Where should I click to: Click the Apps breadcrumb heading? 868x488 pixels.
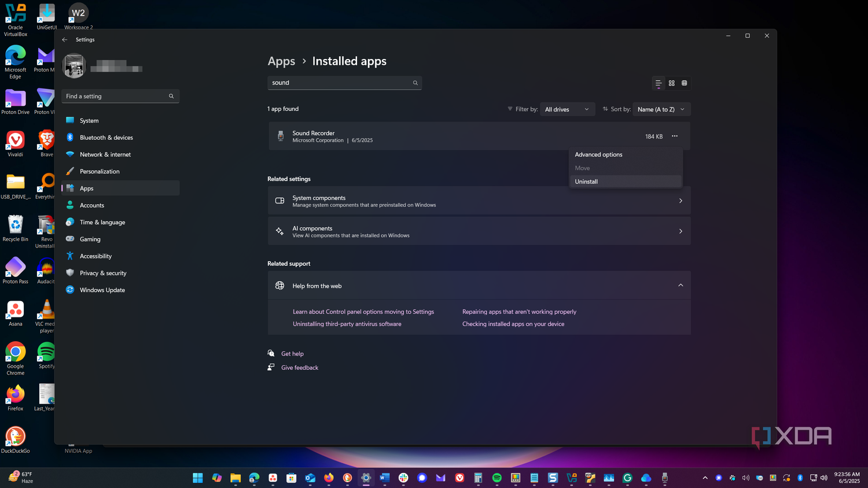pyautogui.click(x=281, y=61)
